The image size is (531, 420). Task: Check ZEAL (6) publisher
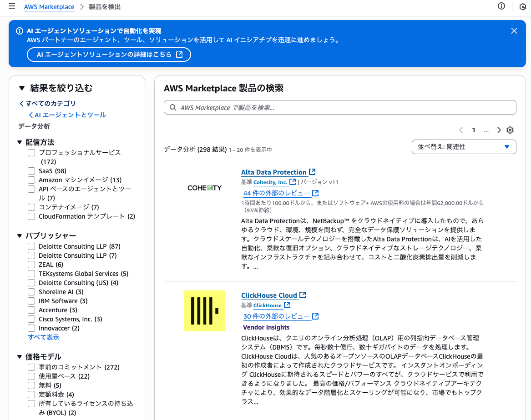pyautogui.click(x=31, y=265)
